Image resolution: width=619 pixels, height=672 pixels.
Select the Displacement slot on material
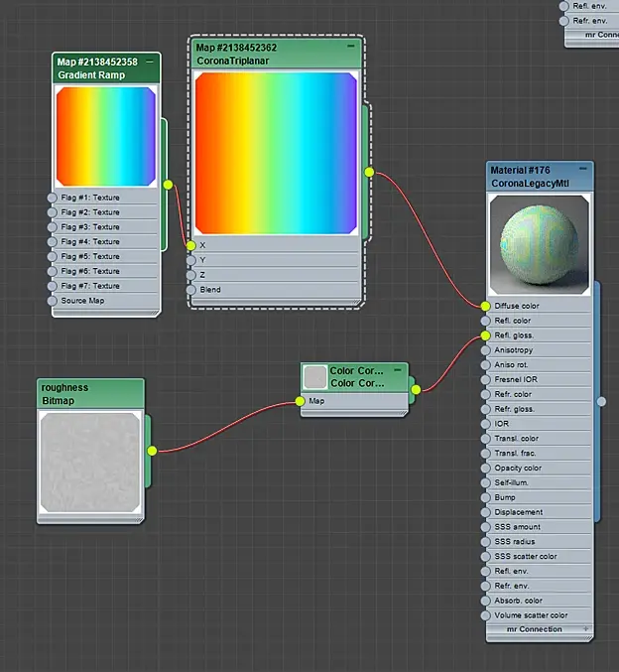539,512
